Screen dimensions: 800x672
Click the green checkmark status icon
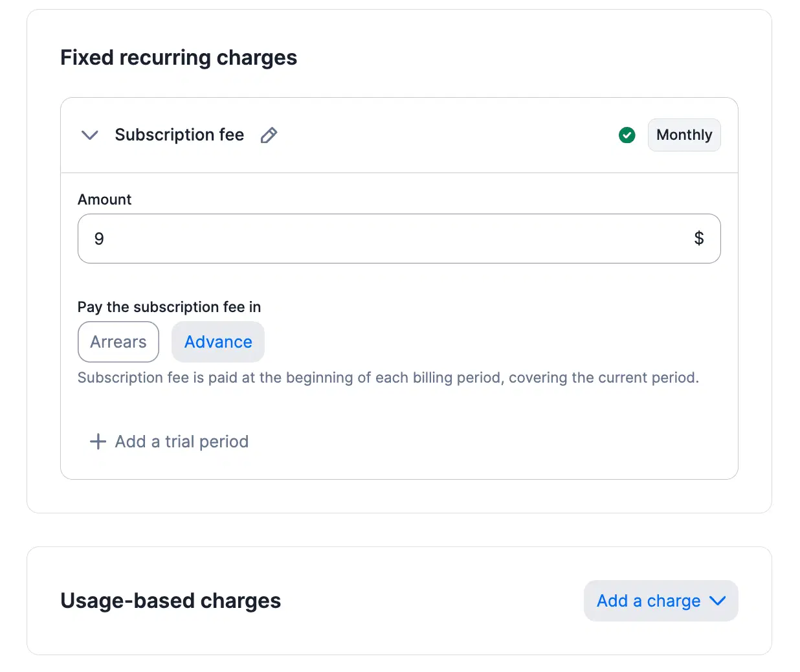point(627,135)
